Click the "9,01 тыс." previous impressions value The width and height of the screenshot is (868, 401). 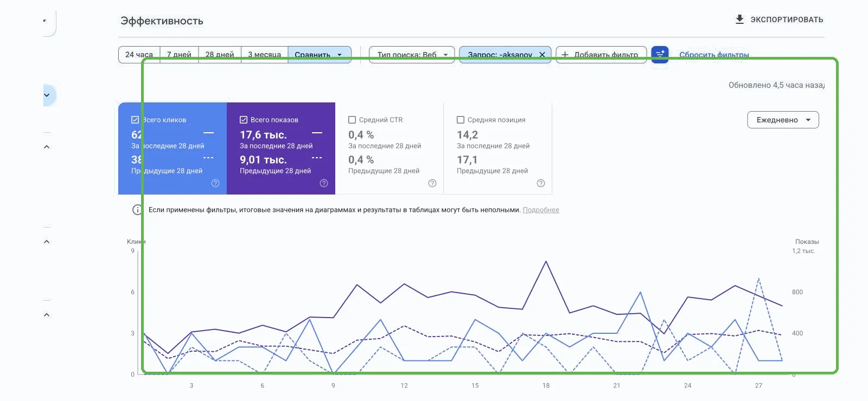pyautogui.click(x=263, y=159)
